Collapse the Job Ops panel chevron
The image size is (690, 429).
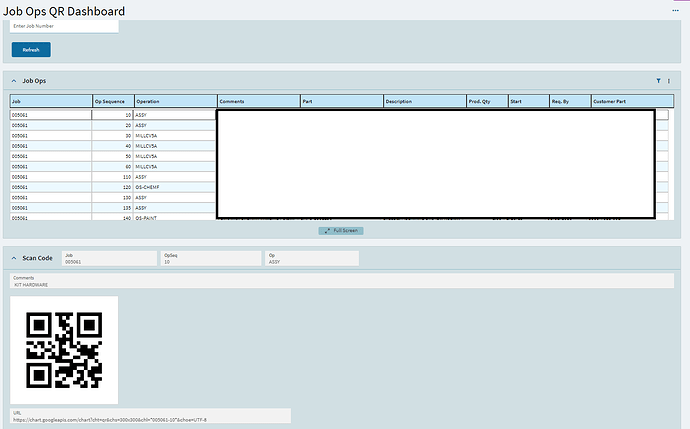coord(14,81)
